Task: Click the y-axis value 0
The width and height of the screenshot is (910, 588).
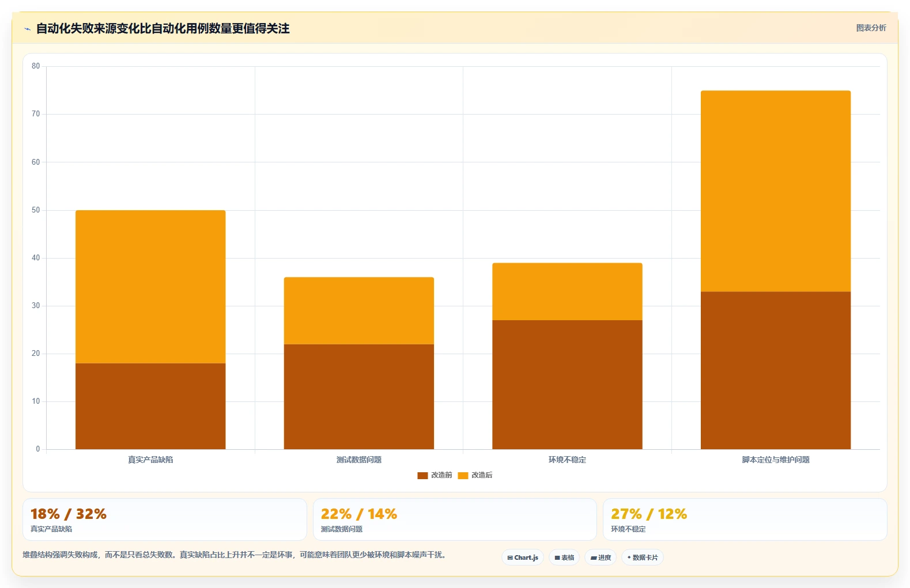Action: pos(38,449)
